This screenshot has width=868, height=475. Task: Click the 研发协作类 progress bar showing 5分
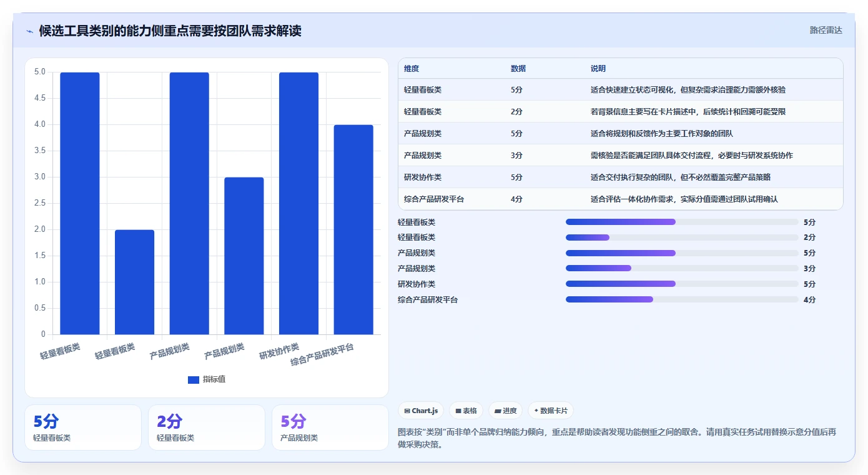pyautogui.click(x=682, y=284)
